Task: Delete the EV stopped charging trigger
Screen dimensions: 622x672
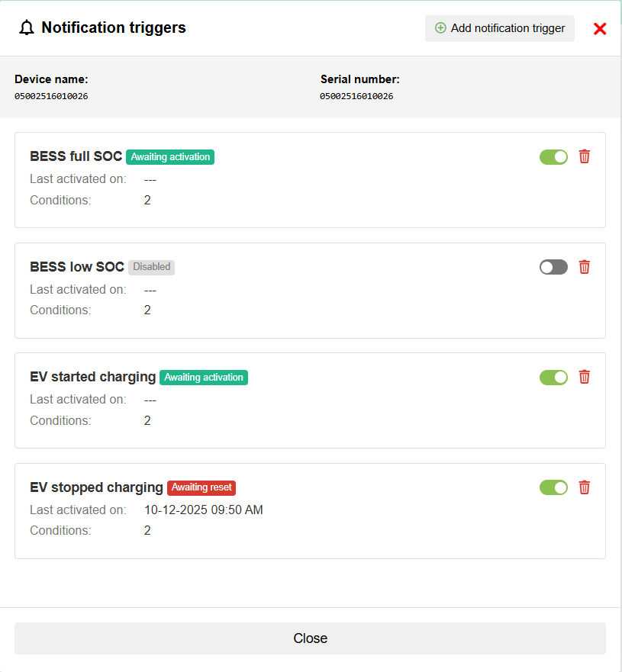Action: [x=585, y=487]
